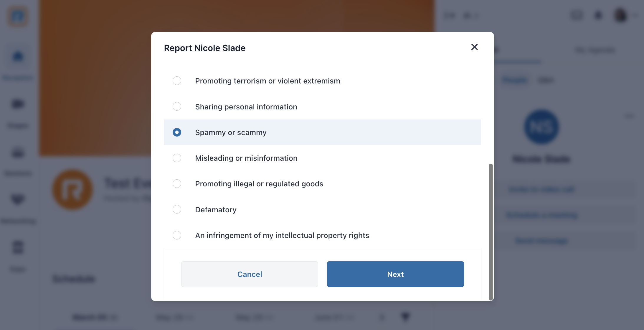Open the Sessions icon in sidebar
The height and width of the screenshot is (330, 644).
[18, 153]
